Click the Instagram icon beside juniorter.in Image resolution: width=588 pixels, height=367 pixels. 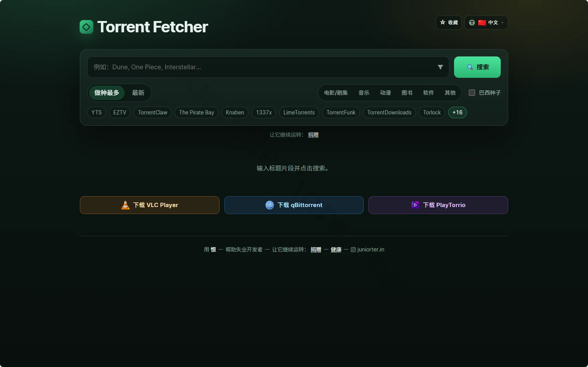tap(353, 250)
